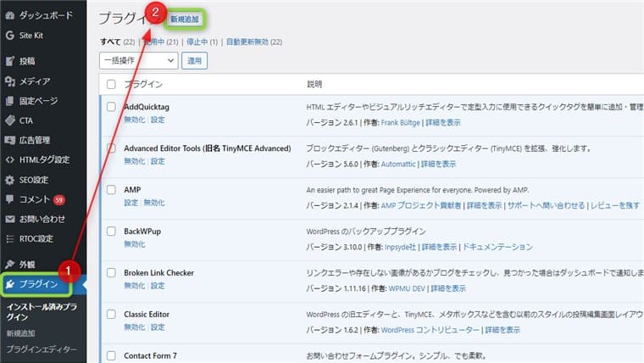
Task: Select the プラグイン menu item
Action: 38,284
